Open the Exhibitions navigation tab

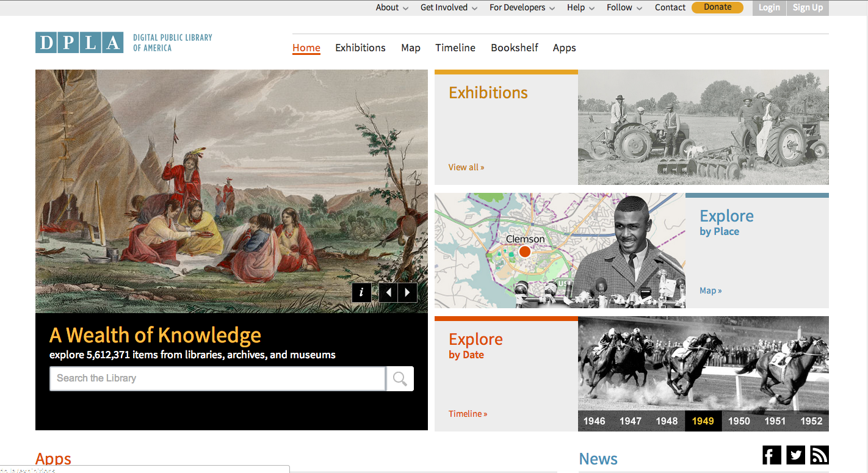(360, 48)
